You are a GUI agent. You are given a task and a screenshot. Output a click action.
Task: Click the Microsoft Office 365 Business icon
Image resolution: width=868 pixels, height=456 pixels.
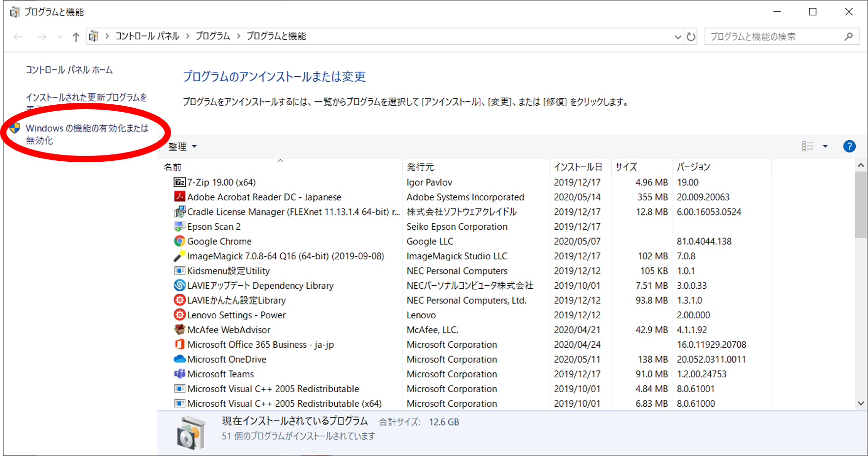(x=179, y=344)
